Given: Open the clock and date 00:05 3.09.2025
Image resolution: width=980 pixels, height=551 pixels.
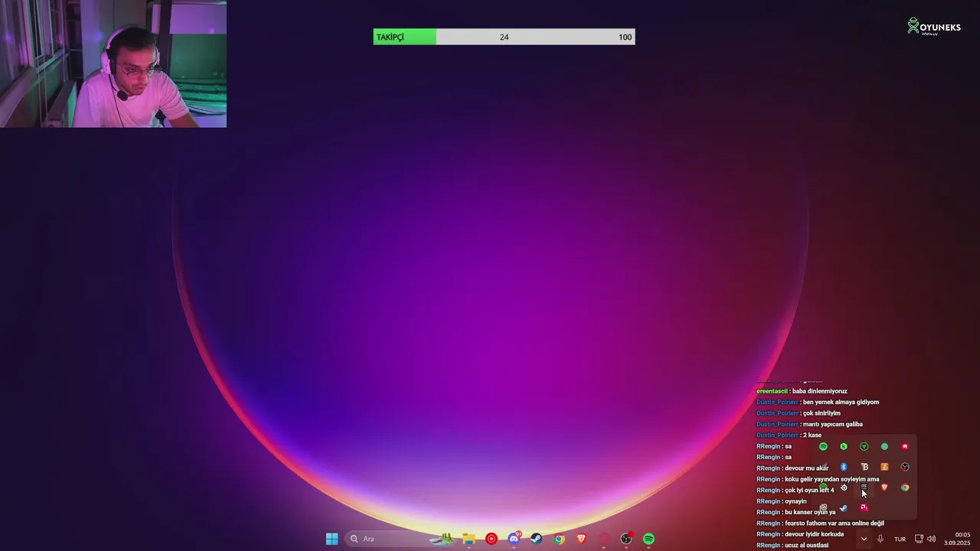Looking at the screenshot, I should pos(957,539).
